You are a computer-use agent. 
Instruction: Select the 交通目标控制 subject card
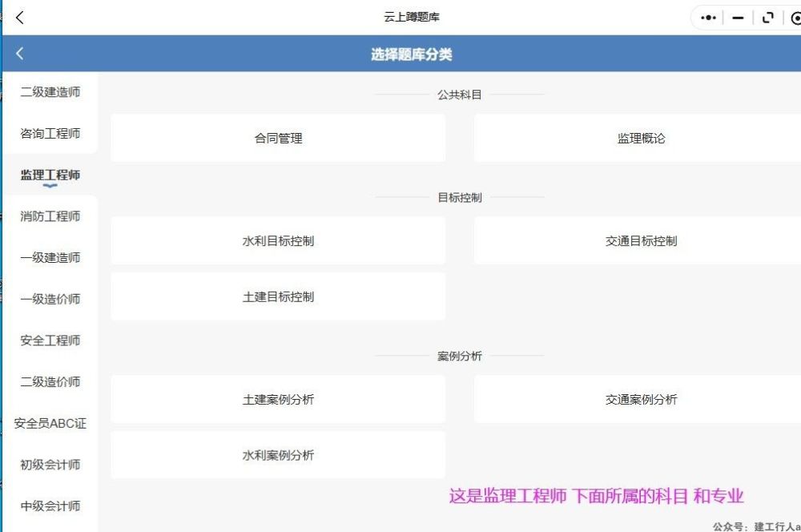641,241
